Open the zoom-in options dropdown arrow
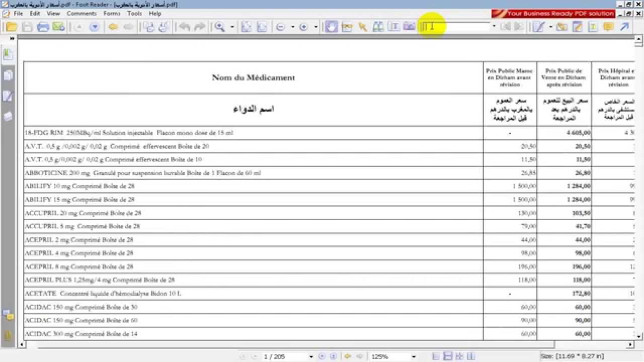This screenshot has height=362, width=644. [x=315, y=27]
